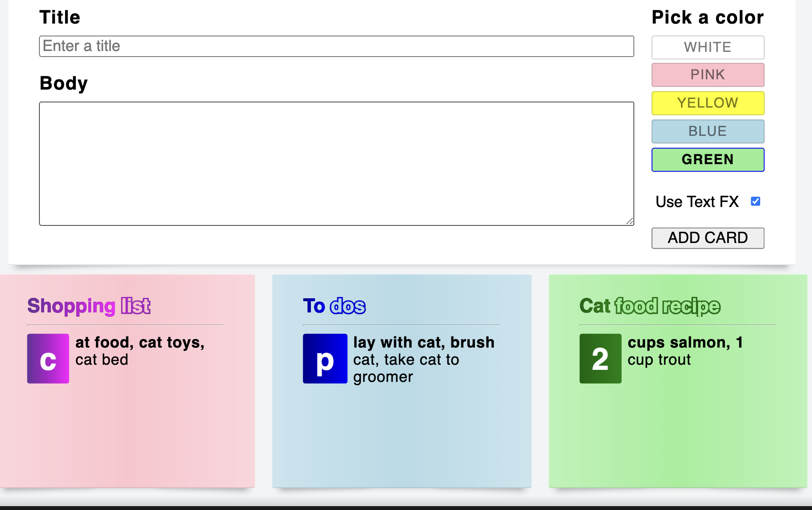Focus the Enter a title field

tap(337, 46)
